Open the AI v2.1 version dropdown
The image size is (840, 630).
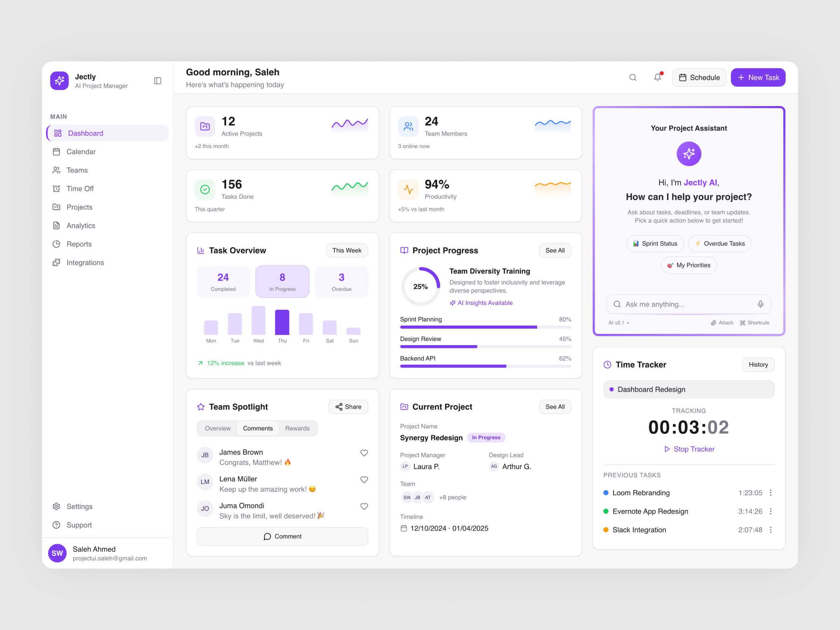point(618,323)
